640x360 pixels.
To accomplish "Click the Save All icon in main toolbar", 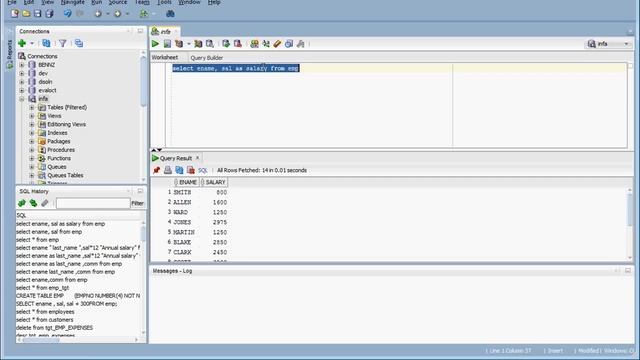I will click(x=49, y=14).
